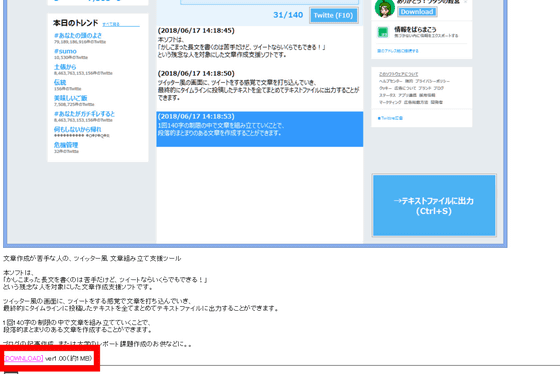Click the line about ブログの記事作成
Viewport: 560px width, 374px height.
click(x=97, y=344)
